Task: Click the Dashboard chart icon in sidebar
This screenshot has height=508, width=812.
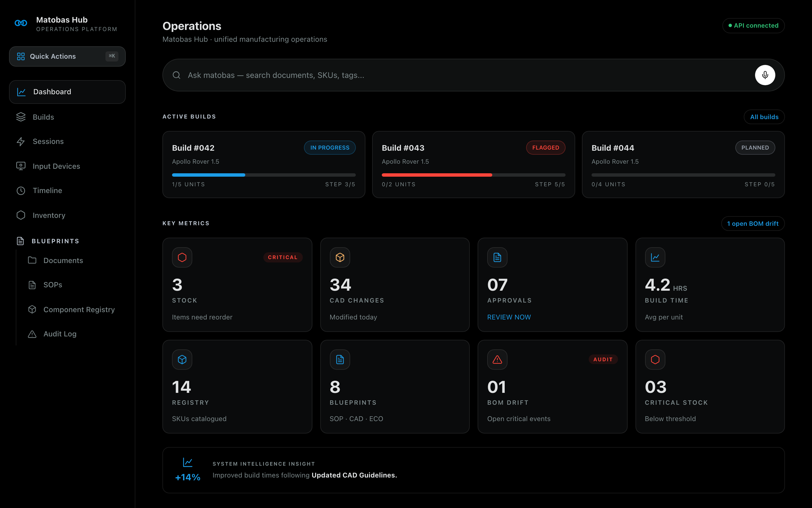Action: coord(21,92)
